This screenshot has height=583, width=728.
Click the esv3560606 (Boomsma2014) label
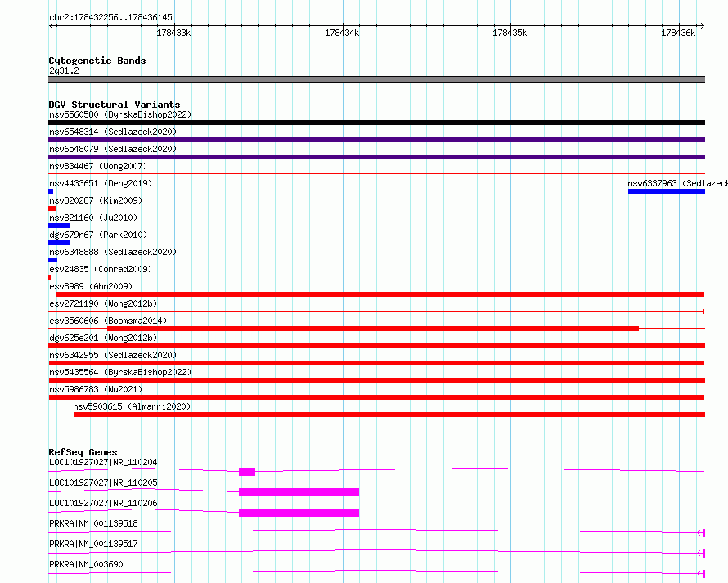tap(108, 321)
